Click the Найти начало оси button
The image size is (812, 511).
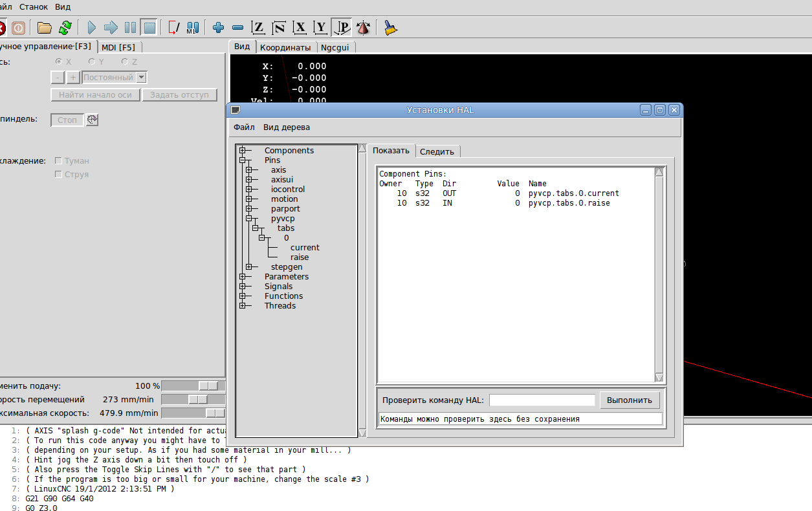tap(95, 95)
